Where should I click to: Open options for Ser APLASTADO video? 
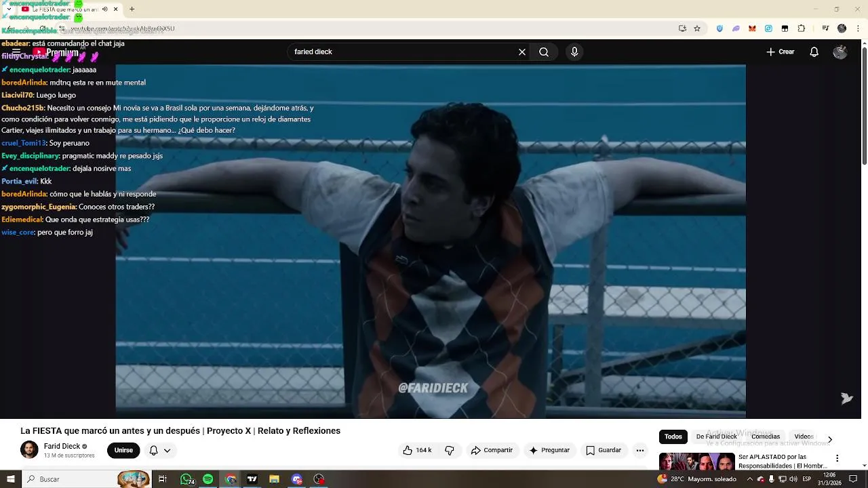click(837, 459)
